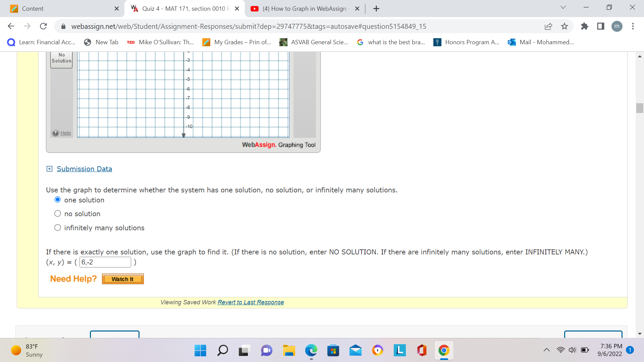
Task: Click the share icon in the address bar
Action: 548,26
